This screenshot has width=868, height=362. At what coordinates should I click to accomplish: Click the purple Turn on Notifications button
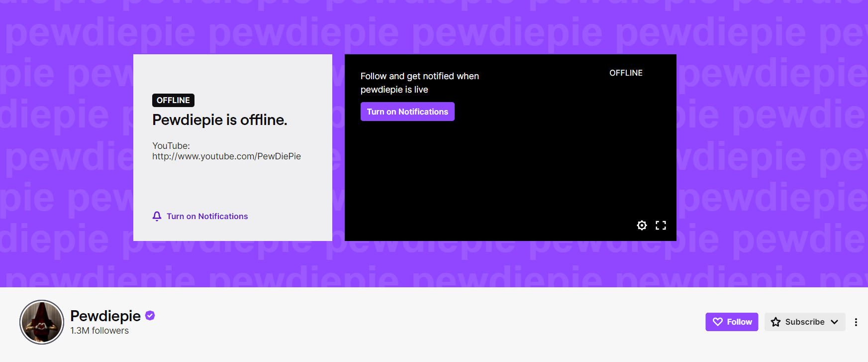tap(407, 112)
